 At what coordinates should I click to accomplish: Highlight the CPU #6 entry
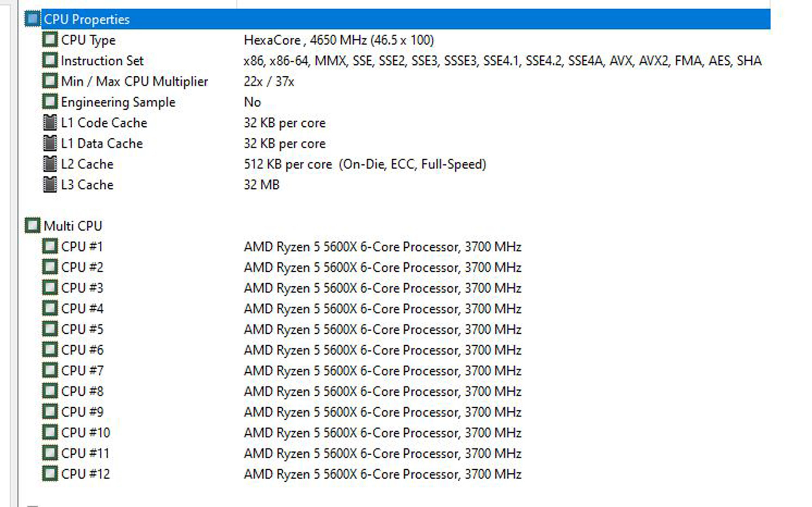pyautogui.click(x=82, y=350)
